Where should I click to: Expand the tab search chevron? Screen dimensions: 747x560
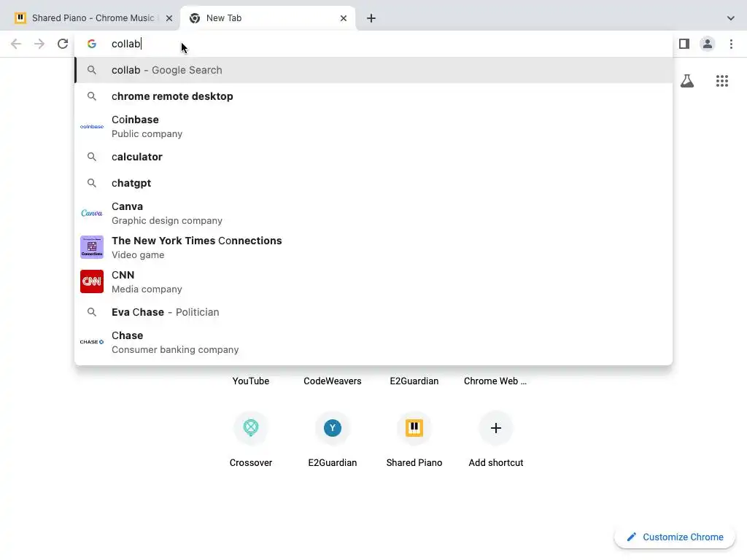[731, 18]
